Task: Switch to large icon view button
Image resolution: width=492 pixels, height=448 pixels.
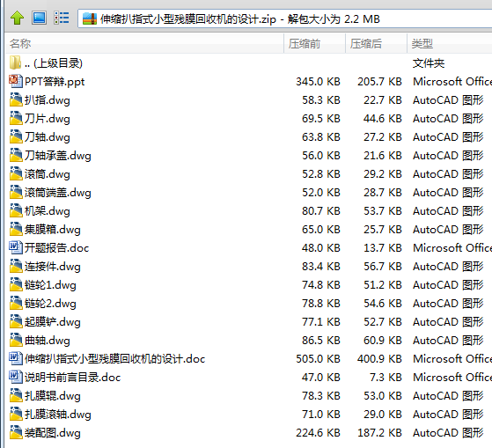Action: pyautogui.click(x=40, y=18)
